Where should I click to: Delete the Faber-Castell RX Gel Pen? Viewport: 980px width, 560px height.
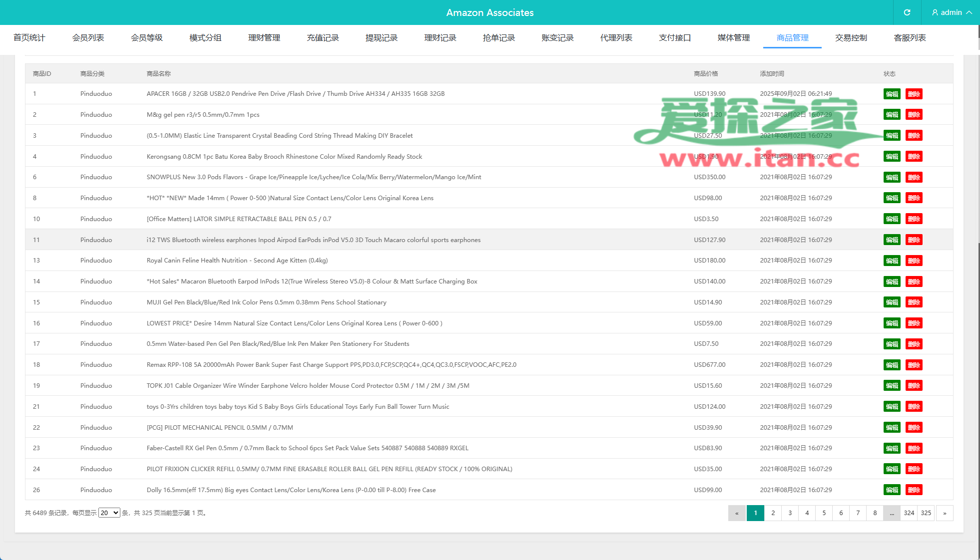(914, 448)
